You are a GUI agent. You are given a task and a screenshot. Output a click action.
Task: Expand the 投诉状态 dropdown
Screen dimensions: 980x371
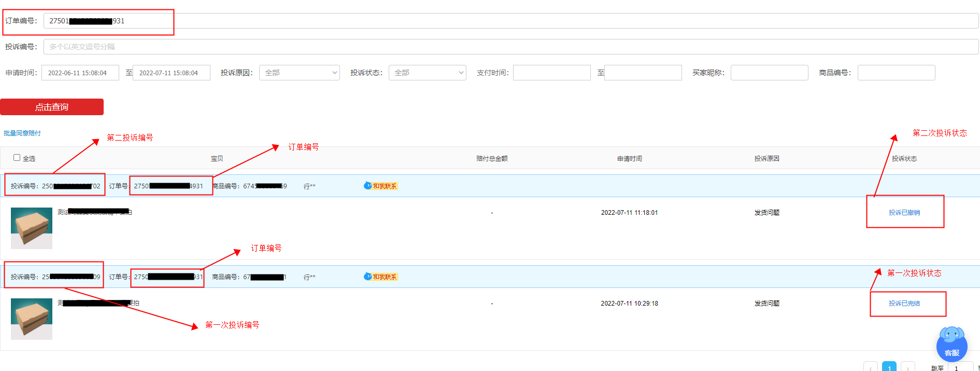[x=428, y=73]
